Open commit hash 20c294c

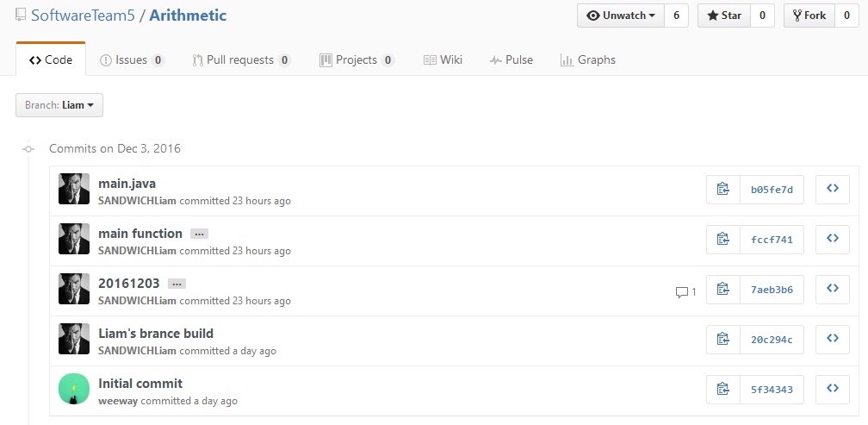click(x=772, y=339)
